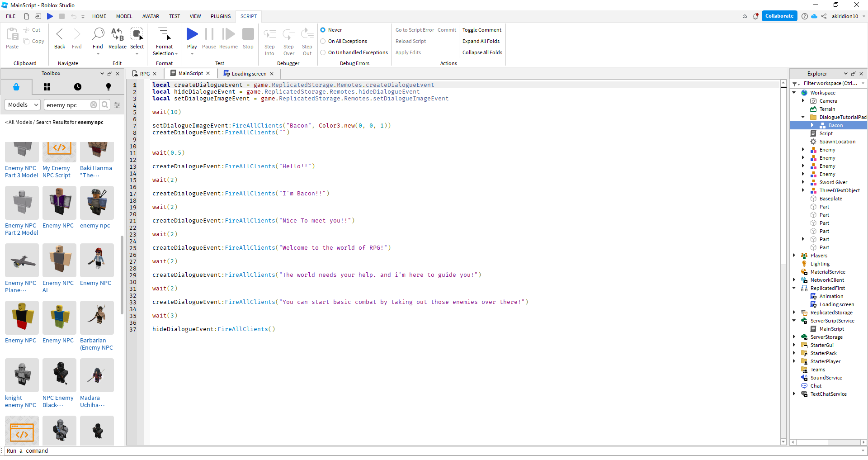Screen dimensions: 868x460
Task: Open the Models category dropdown in Toolbox
Action: (x=22, y=104)
